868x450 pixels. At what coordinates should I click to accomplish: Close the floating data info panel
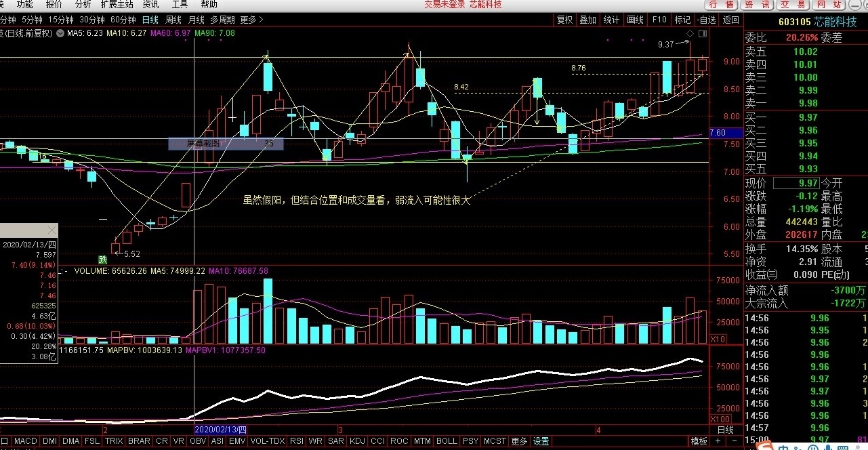[51, 230]
